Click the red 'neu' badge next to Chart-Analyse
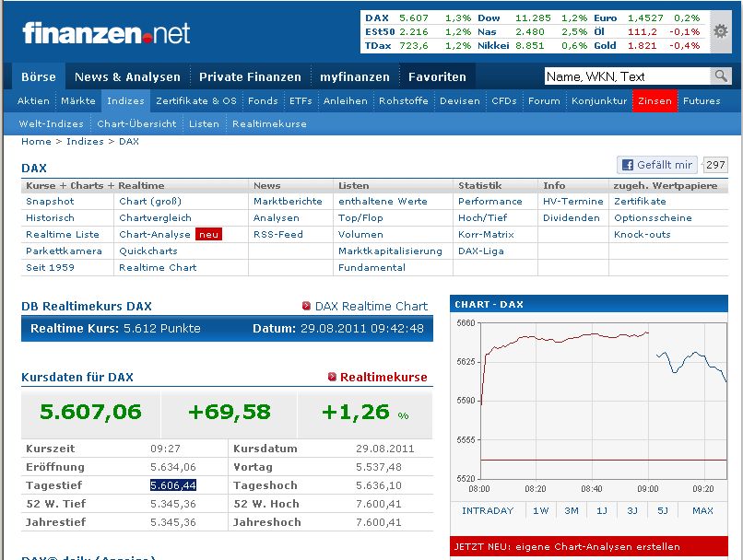The width and height of the screenshot is (743, 560). click(x=208, y=234)
